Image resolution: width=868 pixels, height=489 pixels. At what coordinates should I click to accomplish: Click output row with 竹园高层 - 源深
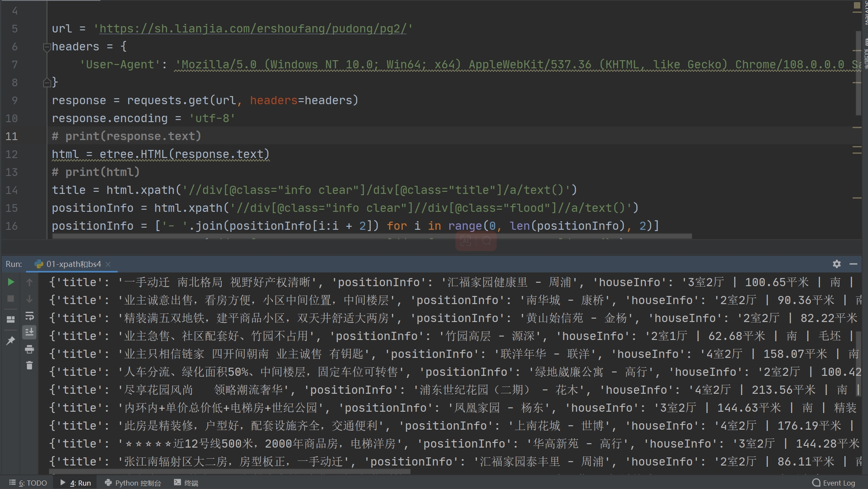point(455,336)
